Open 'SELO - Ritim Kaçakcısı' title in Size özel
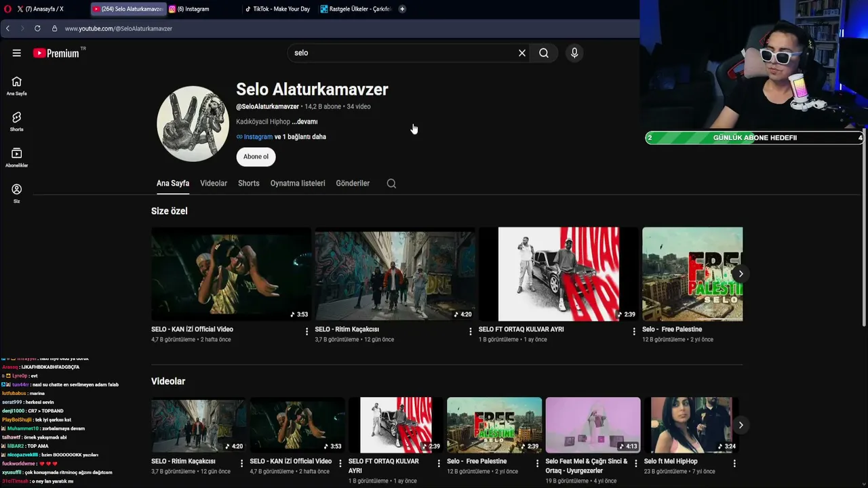Viewport: 868px width, 488px height. coord(347,329)
